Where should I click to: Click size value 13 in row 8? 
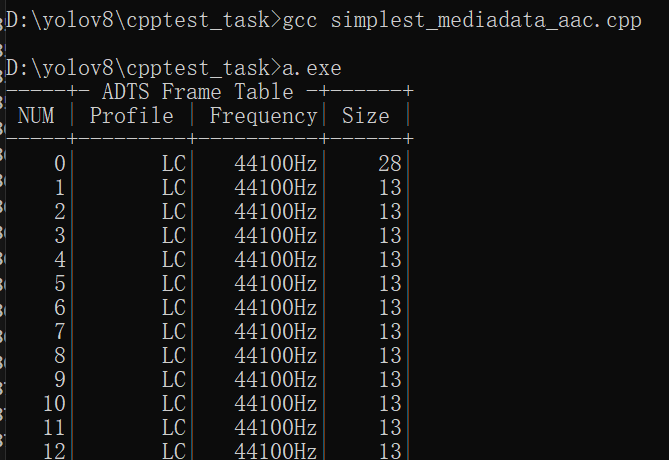(390, 355)
